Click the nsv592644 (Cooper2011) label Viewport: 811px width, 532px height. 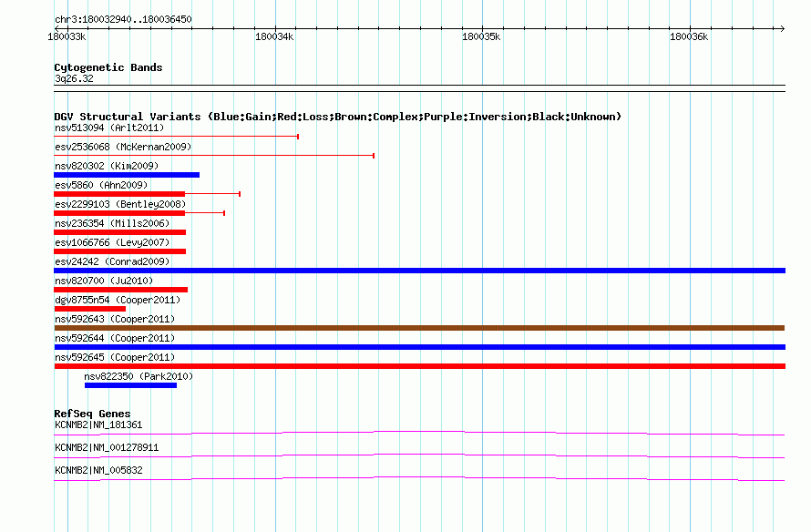pos(115,338)
